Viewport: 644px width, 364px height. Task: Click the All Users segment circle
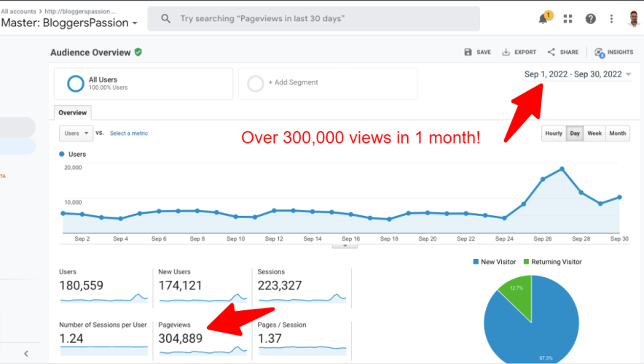pyautogui.click(x=76, y=83)
